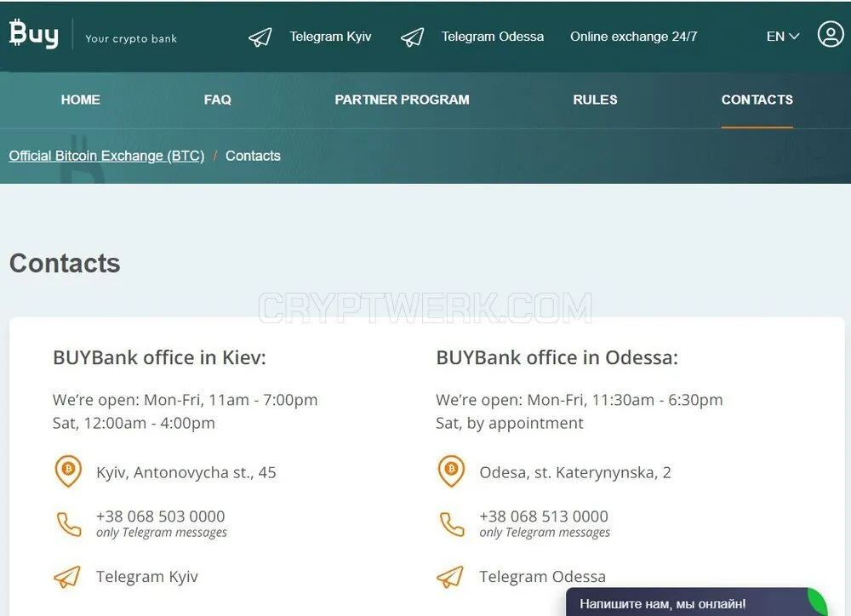851x616 pixels.
Task: Click the phone number +38 068 513 0000
Action: pos(544,516)
